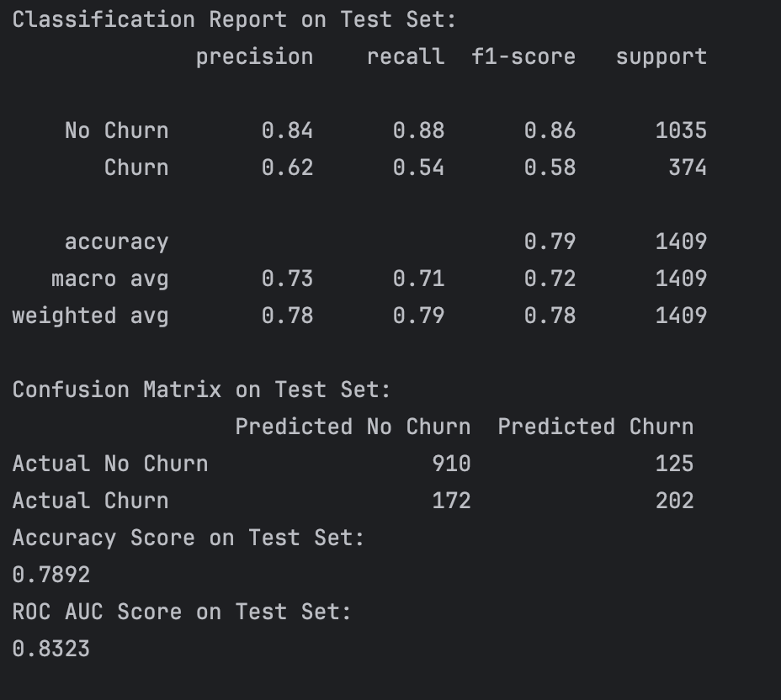Click the recall column header
781x700 pixels.
tap(406, 57)
